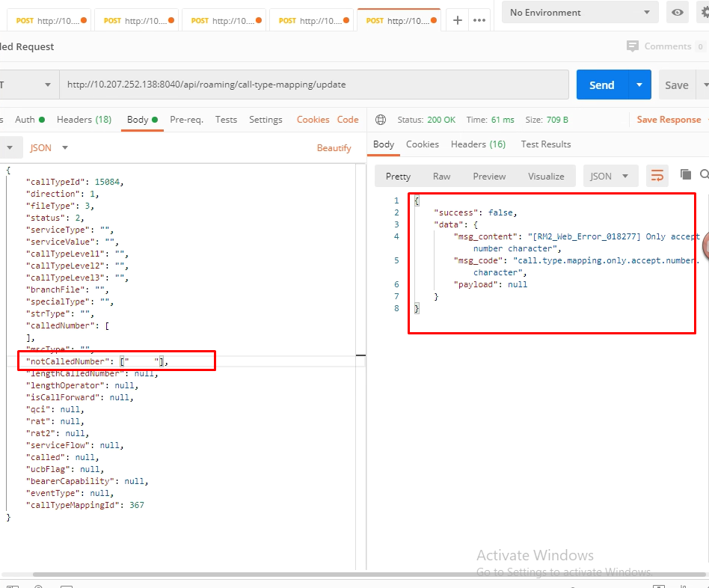Toggle line wrap icon in response toolbar
Image resolution: width=709 pixels, height=588 pixels.
coord(657,176)
